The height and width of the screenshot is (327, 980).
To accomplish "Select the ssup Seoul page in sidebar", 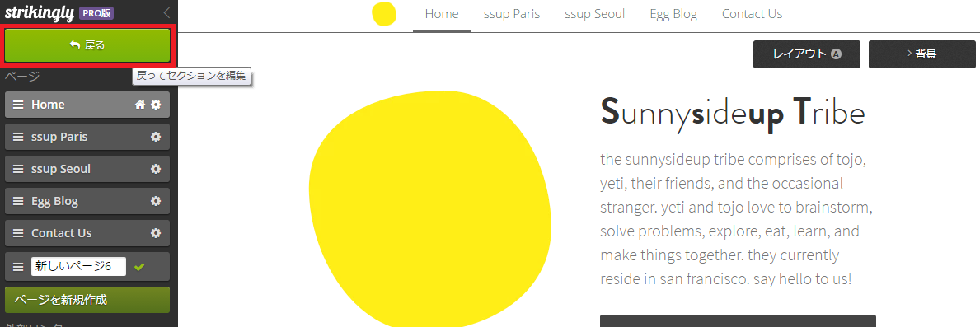I will pos(61,169).
